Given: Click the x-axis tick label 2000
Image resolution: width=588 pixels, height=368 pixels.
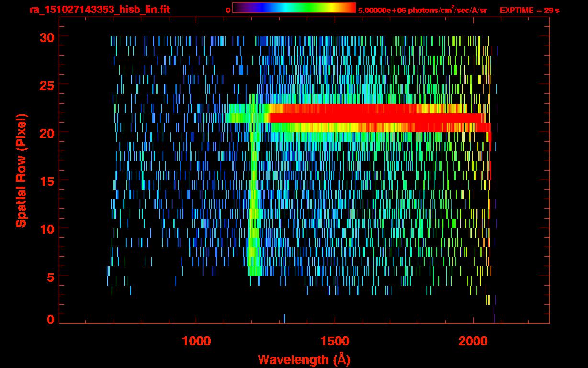Looking at the screenshot, I should [x=473, y=341].
